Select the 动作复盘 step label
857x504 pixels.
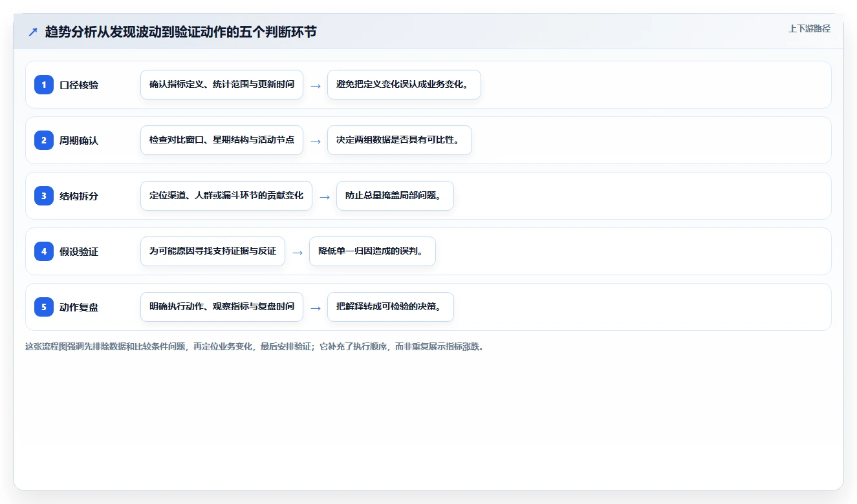79,307
